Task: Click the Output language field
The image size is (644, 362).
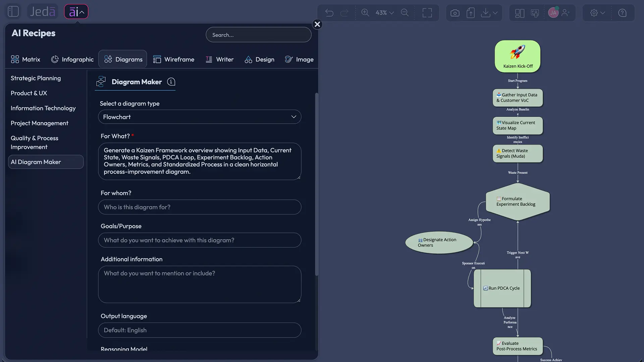Action: click(x=200, y=330)
